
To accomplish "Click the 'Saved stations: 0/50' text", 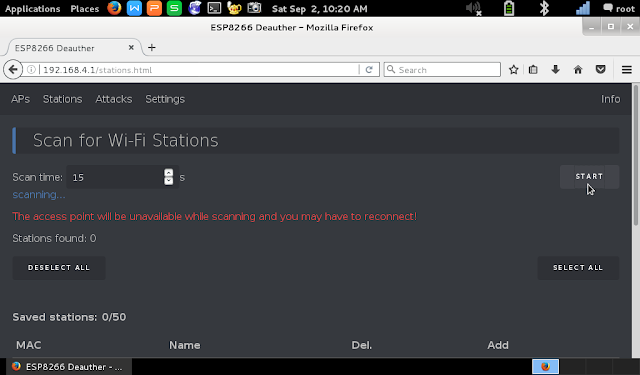I will (69, 317).
